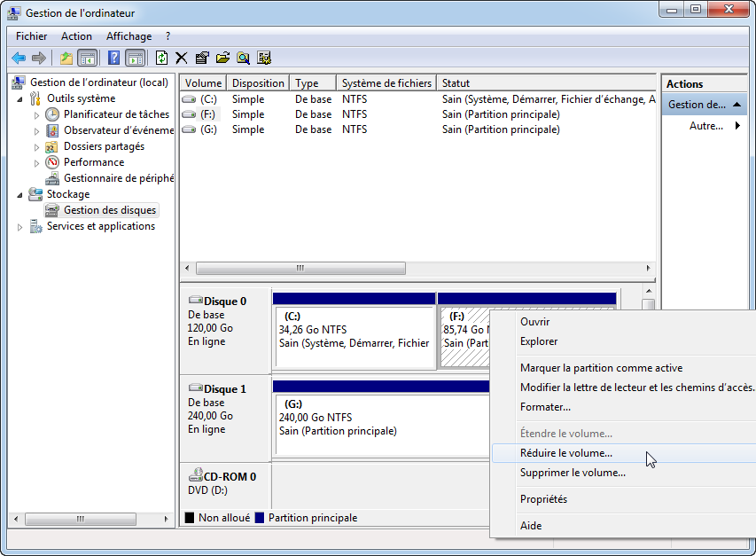Collapse the Gestion de... actions section arrow
Viewport: 756px width, 556px height.
[x=738, y=105]
